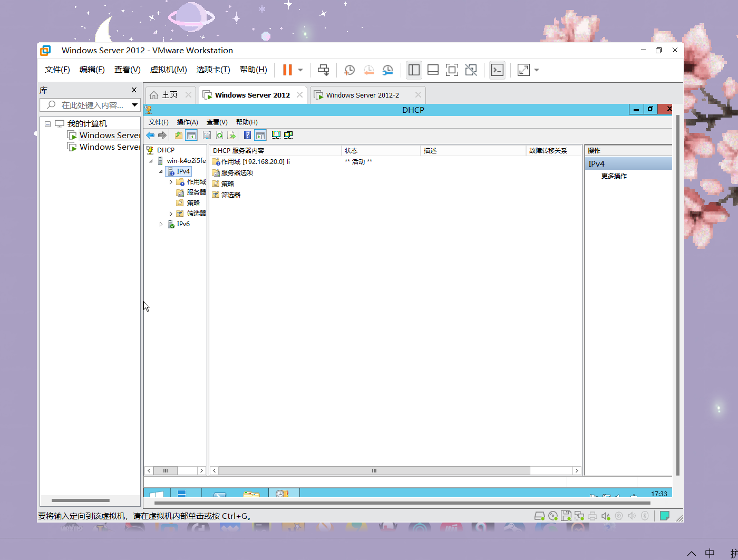The width and height of the screenshot is (738, 560).
Task: Click the export list toolbar icon
Action: (x=231, y=136)
